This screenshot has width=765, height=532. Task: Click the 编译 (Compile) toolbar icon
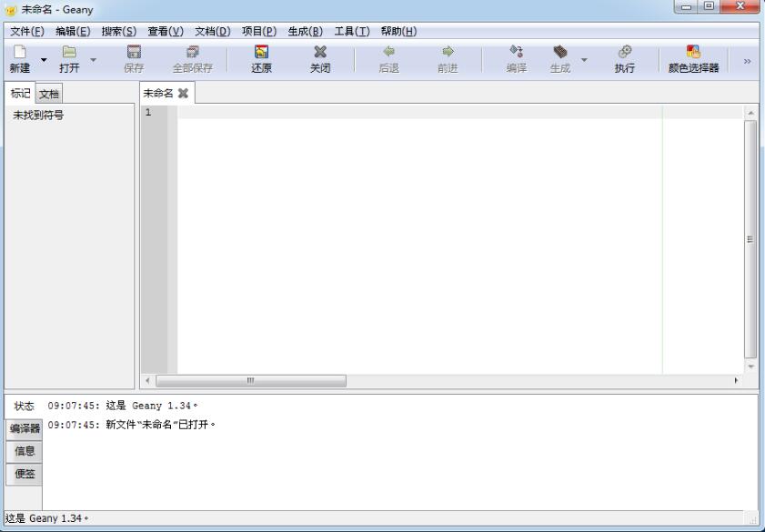[x=516, y=51]
